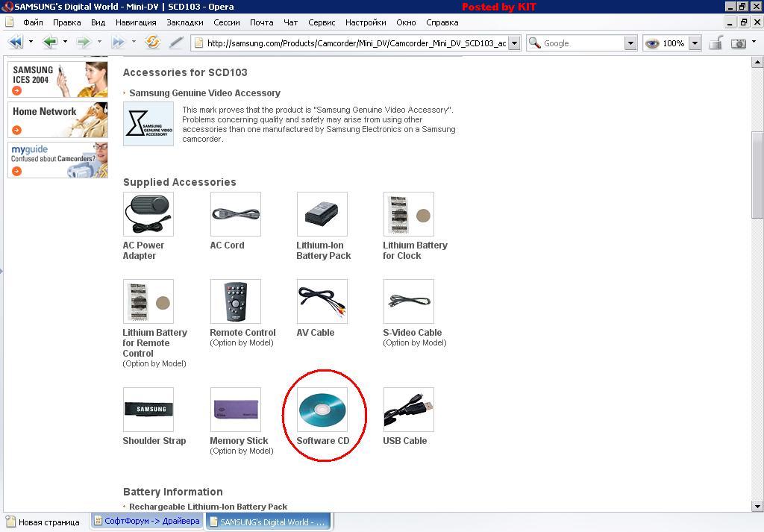Open the Окно menu
Viewport: 764px width, 532px height.
pyautogui.click(x=406, y=22)
